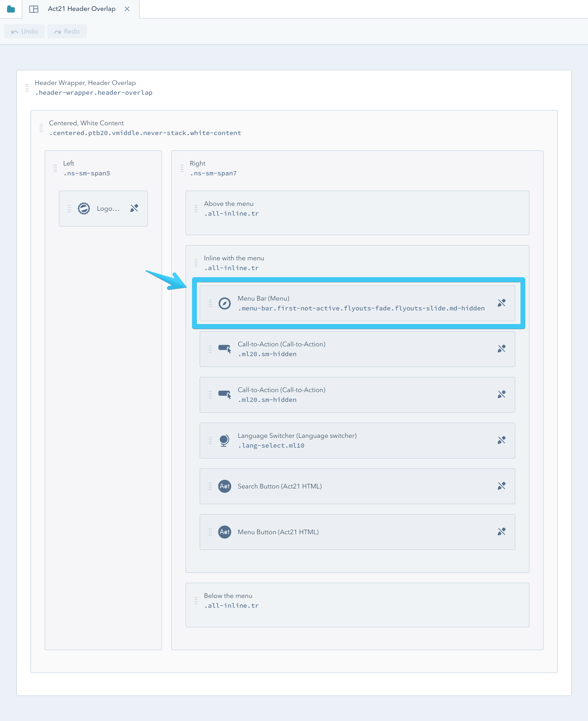The width and height of the screenshot is (588, 721).
Task: Toggle editing on the Language Switcher module
Action: (x=501, y=440)
